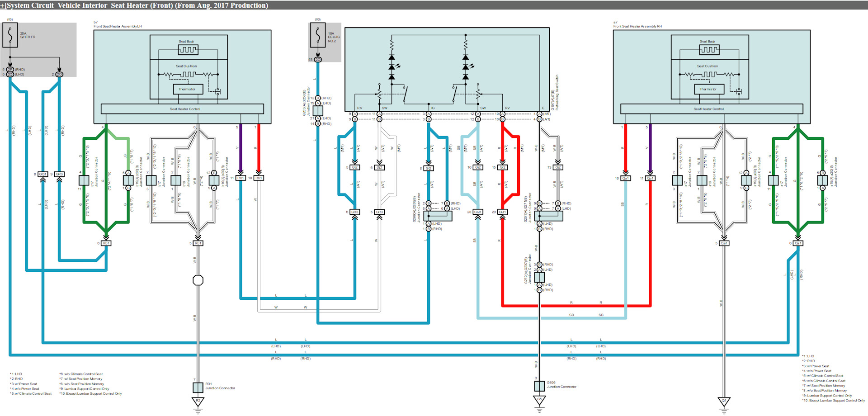Click terminal 2P (RHD) under the 20A fuse
The height and width of the screenshot is (416, 868).
click(x=10, y=70)
